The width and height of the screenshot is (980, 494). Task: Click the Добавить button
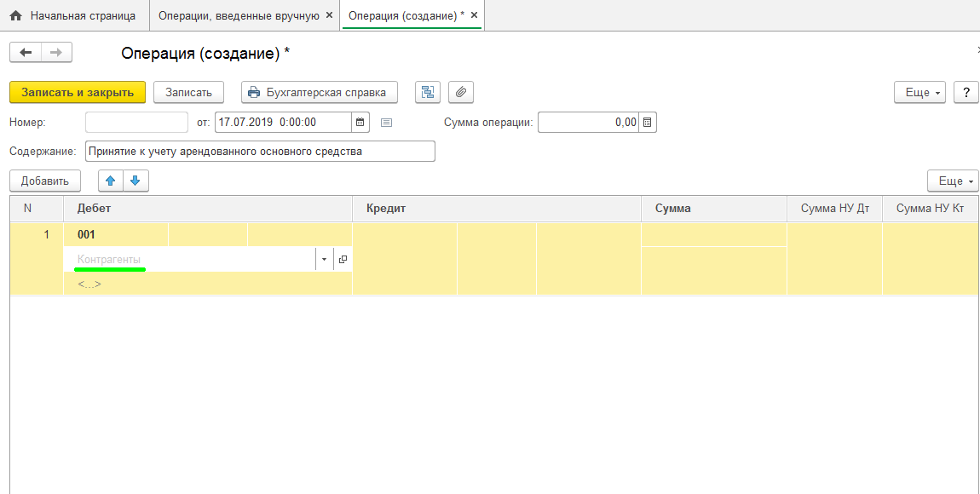pyautogui.click(x=45, y=181)
